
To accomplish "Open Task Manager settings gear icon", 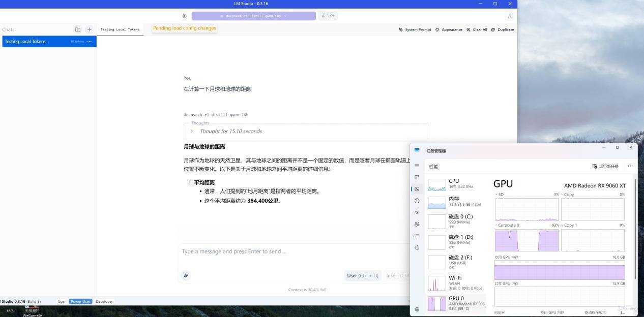I will pos(417,309).
